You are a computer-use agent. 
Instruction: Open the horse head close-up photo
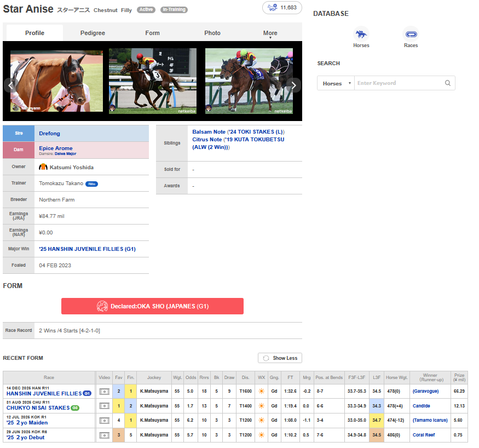[x=56, y=81]
